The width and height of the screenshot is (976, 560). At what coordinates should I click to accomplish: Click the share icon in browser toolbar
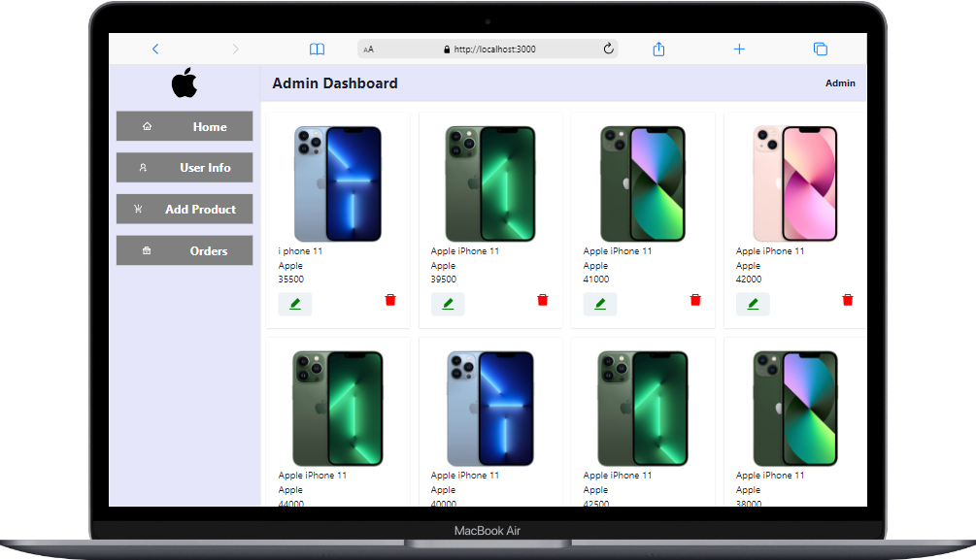pos(658,49)
